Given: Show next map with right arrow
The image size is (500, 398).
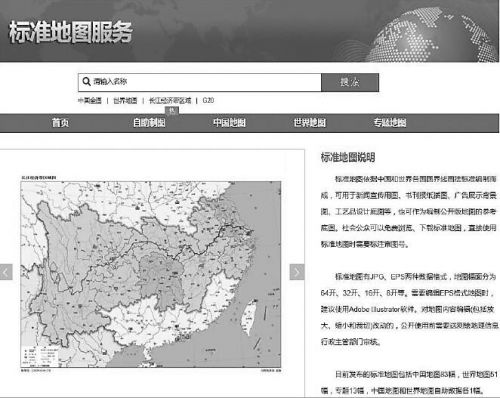Looking at the screenshot, I should [297, 272].
